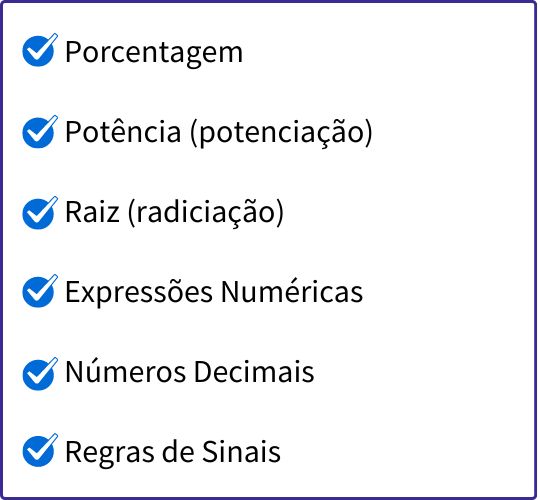
Task: Click the checkmark icon next to Potência
Action: 40,132
